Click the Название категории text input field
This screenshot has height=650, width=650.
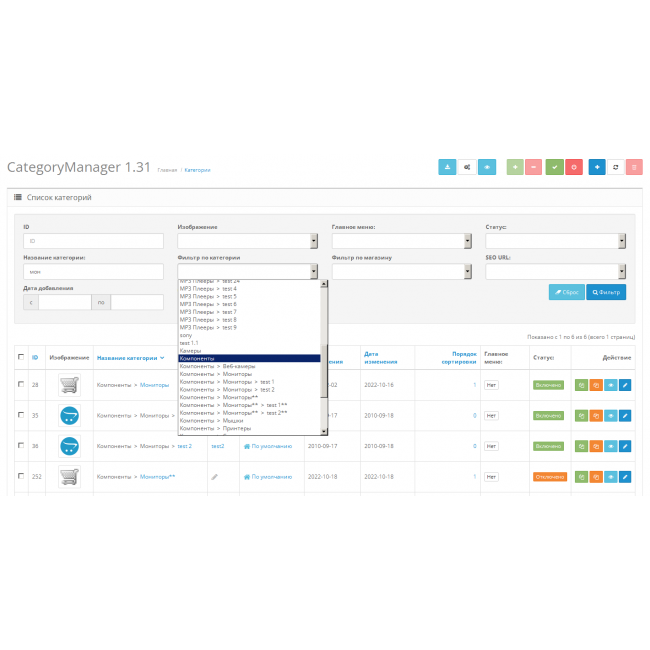tap(93, 272)
